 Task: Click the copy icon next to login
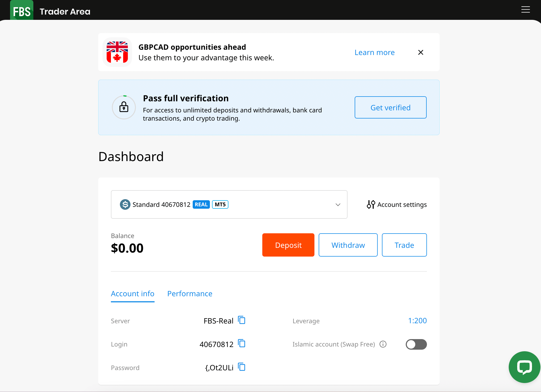242,344
